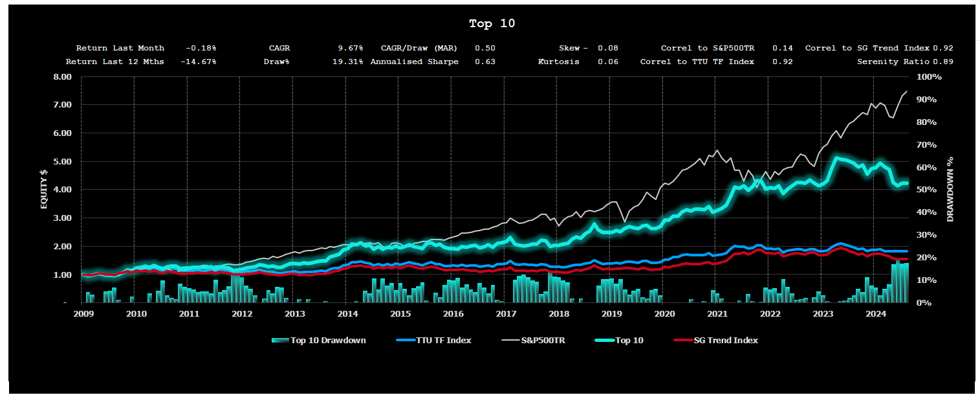
Task: Select the Serenity Ratio statistic
Action: (x=893, y=62)
